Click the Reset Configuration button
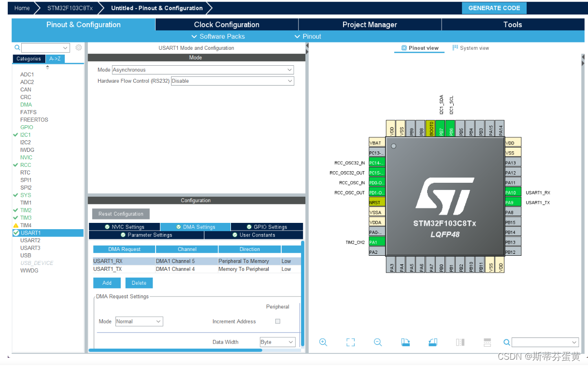The width and height of the screenshot is (588, 366). tap(121, 214)
